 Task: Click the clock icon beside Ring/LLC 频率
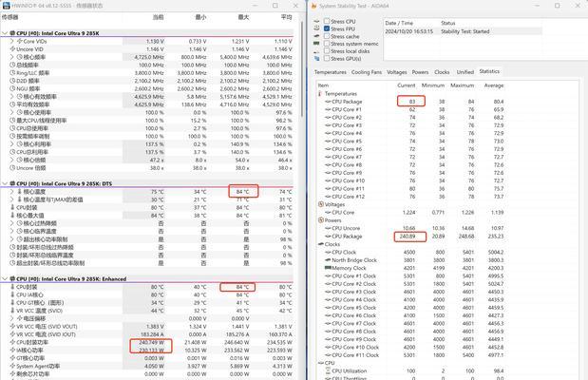[12, 73]
